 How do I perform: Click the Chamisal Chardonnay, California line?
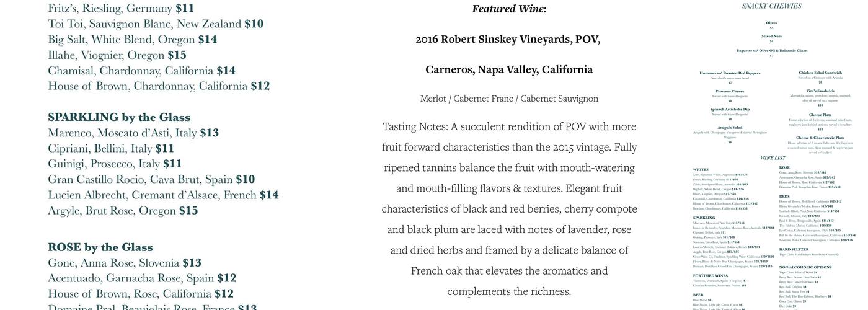[141, 70]
